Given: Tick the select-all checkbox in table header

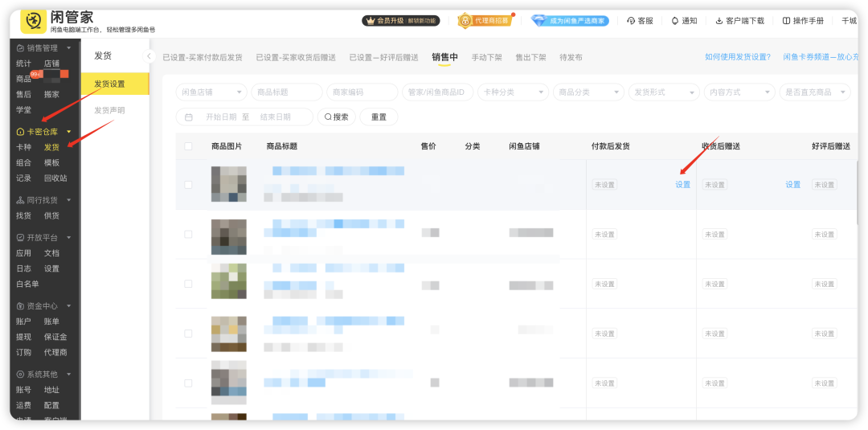Looking at the screenshot, I should pos(188,146).
